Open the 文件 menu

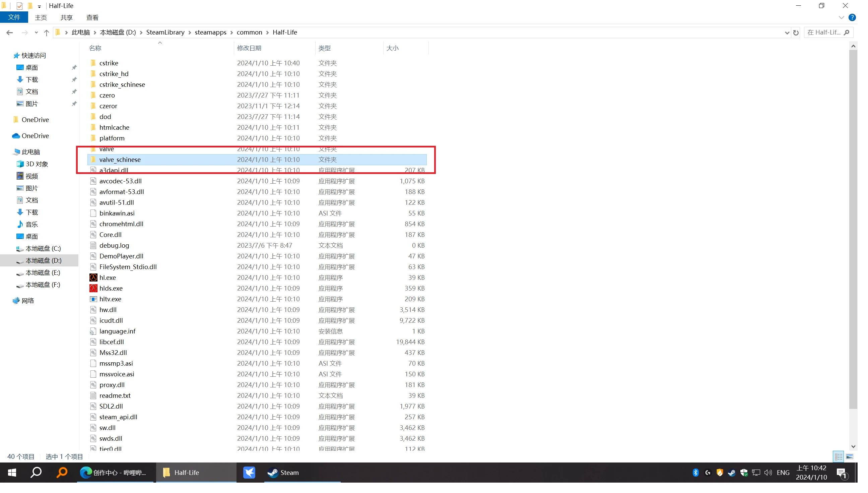click(14, 17)
